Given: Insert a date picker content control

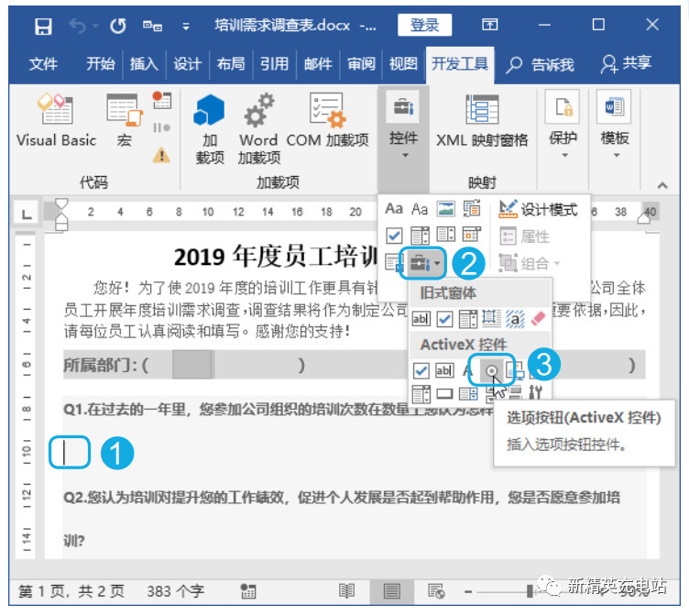Looking at the screenshot, I should (472, 235).
